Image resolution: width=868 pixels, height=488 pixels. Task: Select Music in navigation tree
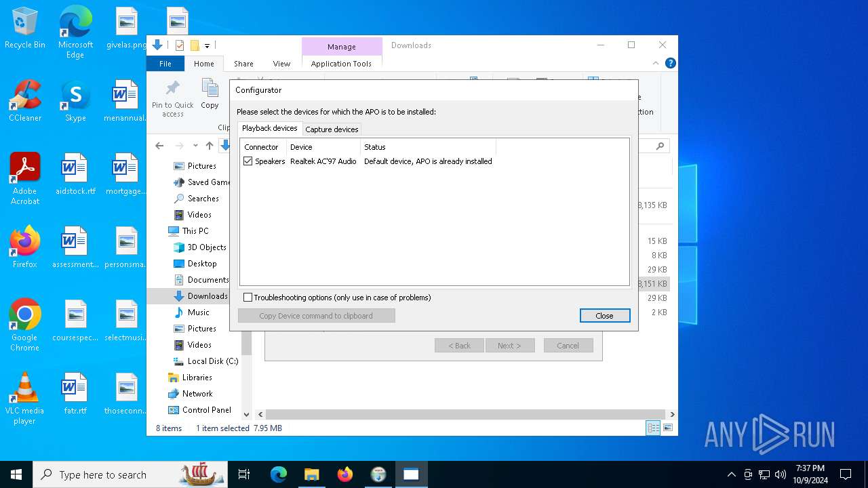(191, 312)
